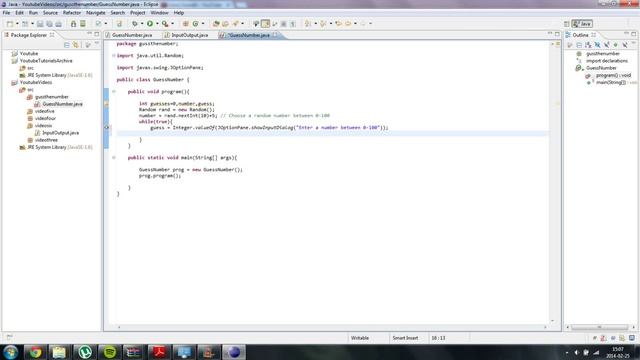Open the File menu
The image size is (640, 360).
click(7, 13)
